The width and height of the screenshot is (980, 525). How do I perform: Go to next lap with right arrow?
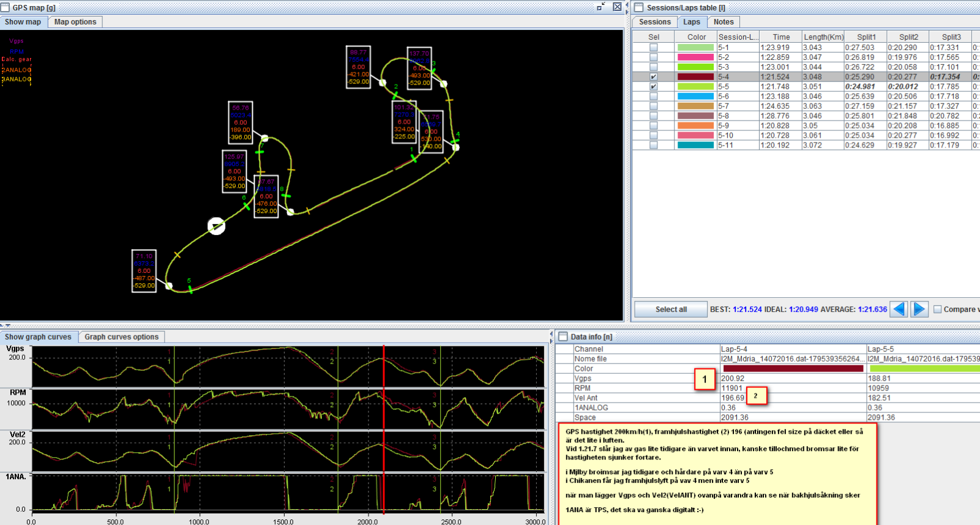919,309
